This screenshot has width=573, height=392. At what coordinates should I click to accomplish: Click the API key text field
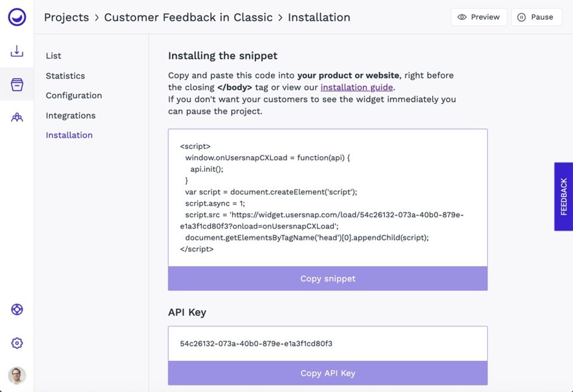click(328, 344)
